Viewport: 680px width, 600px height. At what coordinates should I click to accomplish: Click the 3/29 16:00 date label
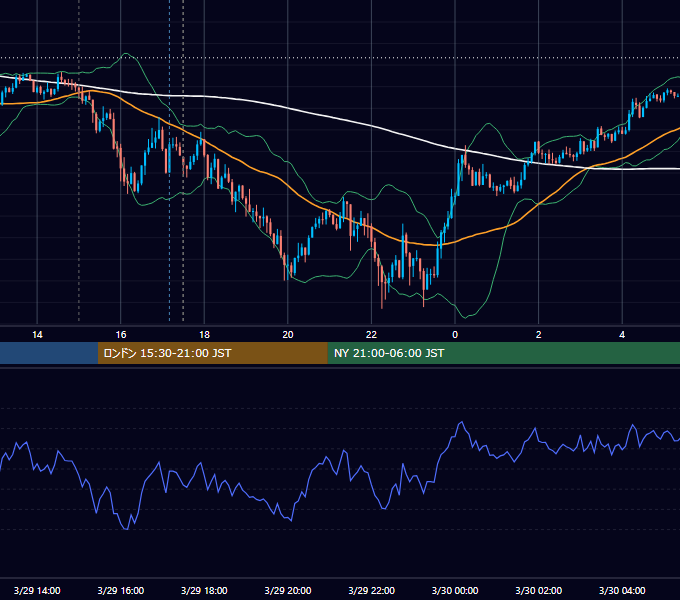121,590
